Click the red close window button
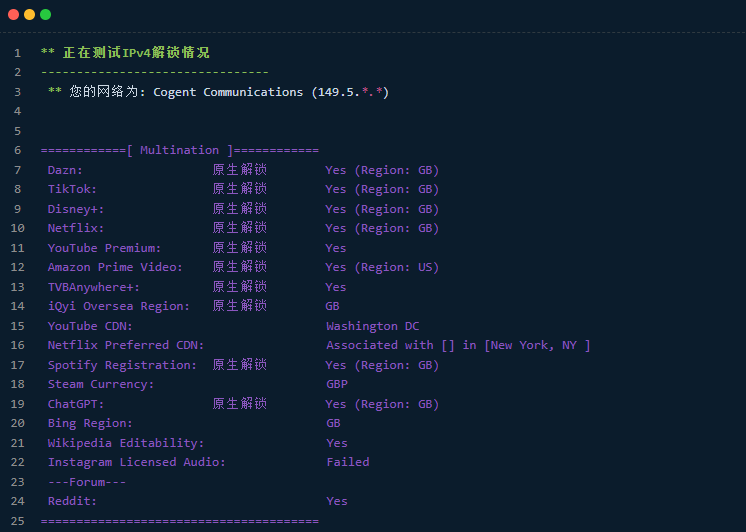Screen dimensions: 746x532 [x=13, y=15]
